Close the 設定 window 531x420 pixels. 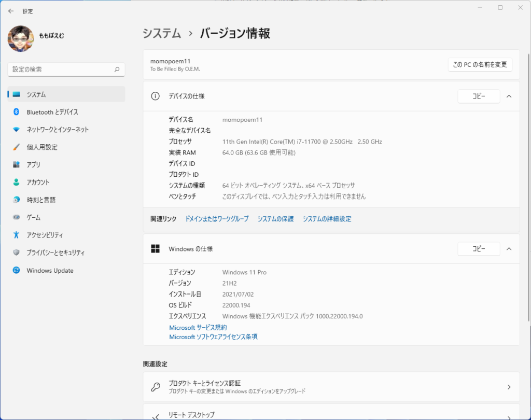click(521, 8)
